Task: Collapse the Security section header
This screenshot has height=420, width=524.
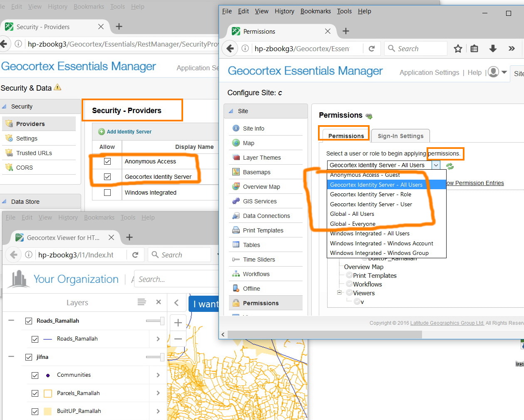Action: 4,106
